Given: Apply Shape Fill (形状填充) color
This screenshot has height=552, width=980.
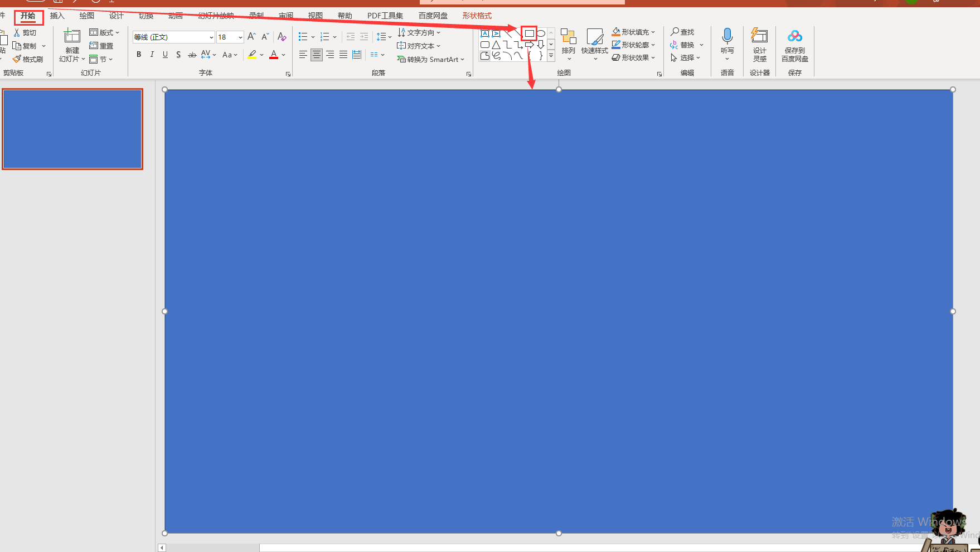Looking at the screenshot, I should coord(633,32).
